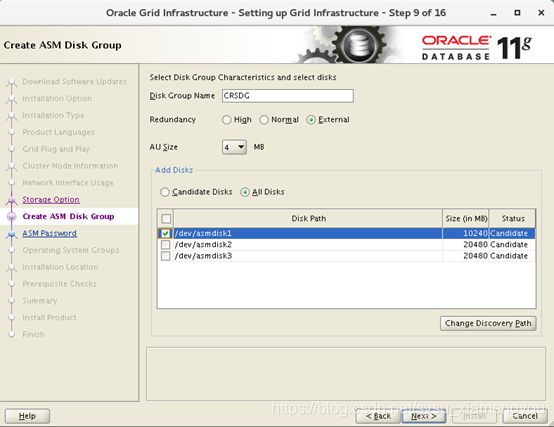Click Operating System Groups step
554x427 pixels.
coord(71,250)
